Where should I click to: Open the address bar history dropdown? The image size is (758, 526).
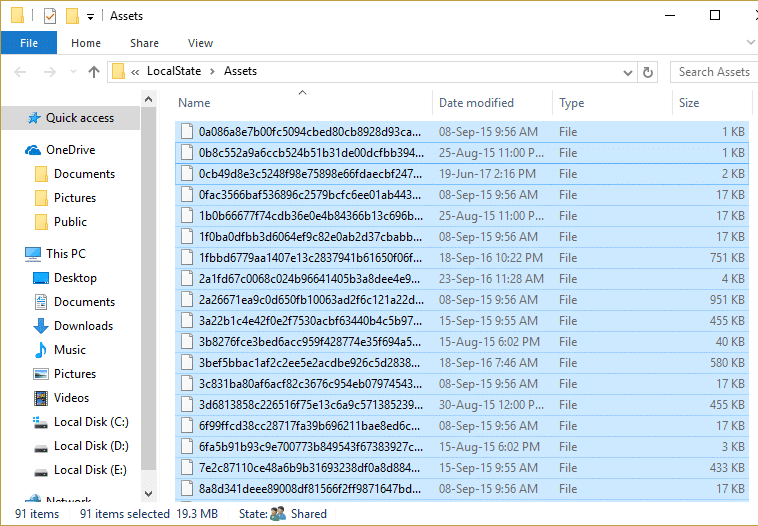[x=627, y=73]
